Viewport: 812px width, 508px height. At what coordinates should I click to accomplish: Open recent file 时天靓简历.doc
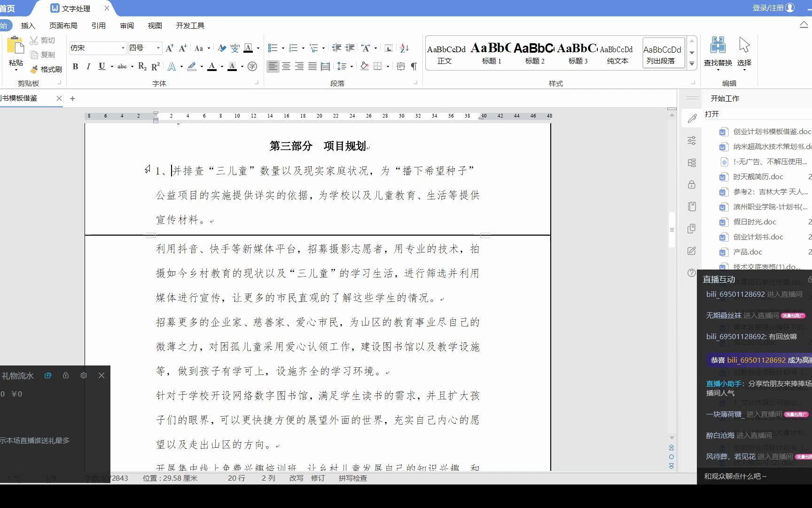pyautogui.click(x=758, y=177)
